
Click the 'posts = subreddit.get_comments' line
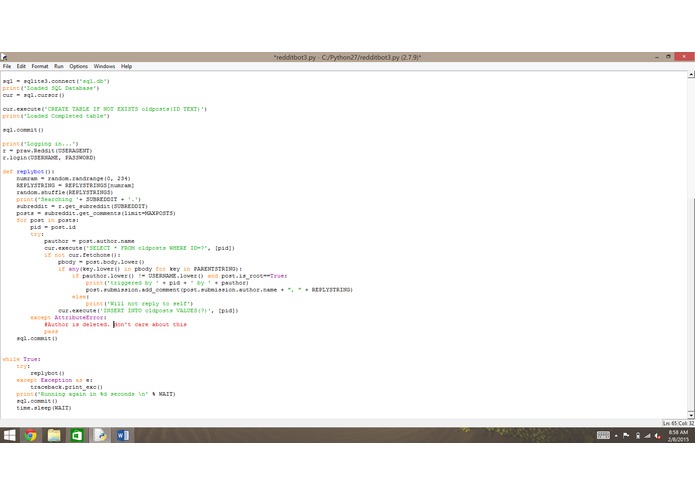coord(96,213)
